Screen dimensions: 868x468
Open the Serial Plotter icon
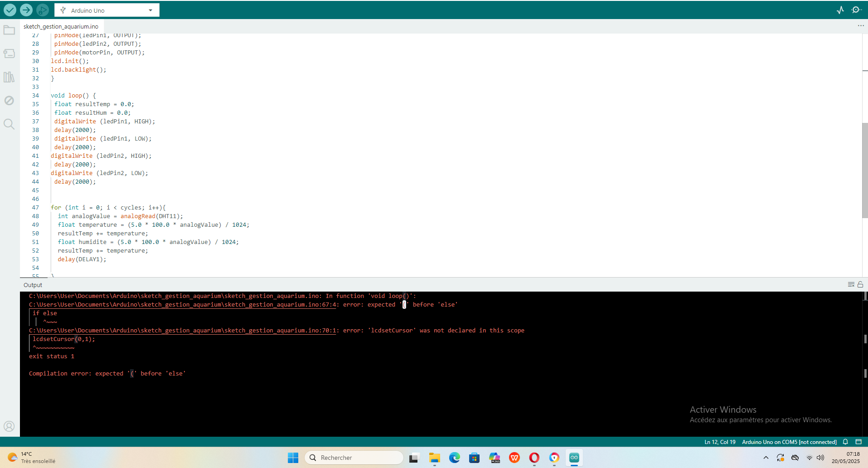click(x=840, y=10)
